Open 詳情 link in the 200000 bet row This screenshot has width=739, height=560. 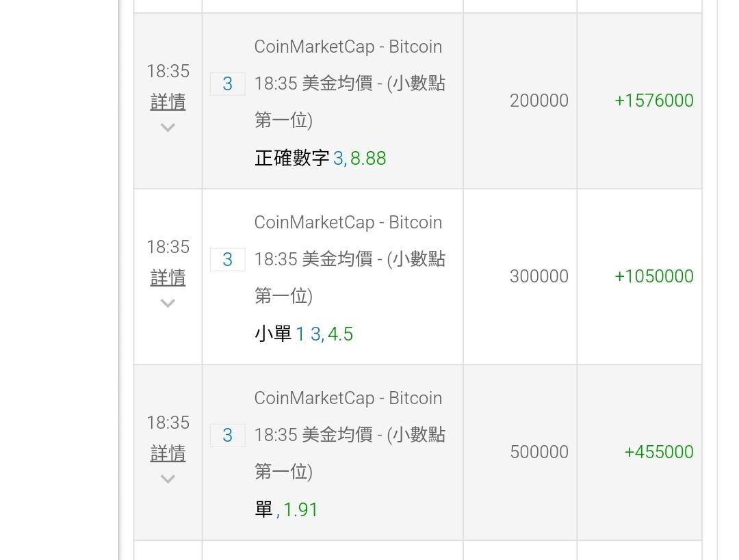[168, 102]
